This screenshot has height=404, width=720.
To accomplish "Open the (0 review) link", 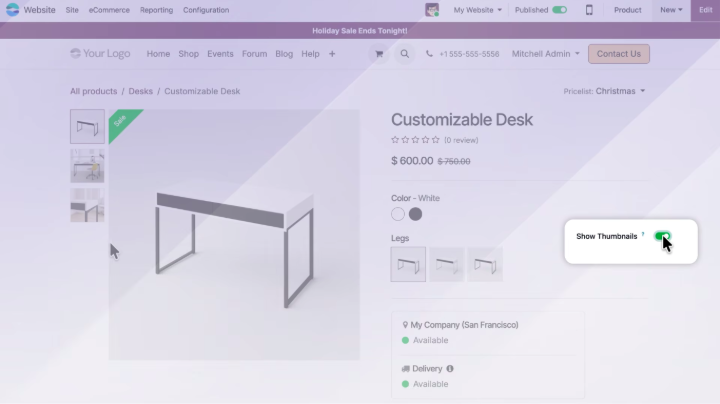I will [461, 140].
